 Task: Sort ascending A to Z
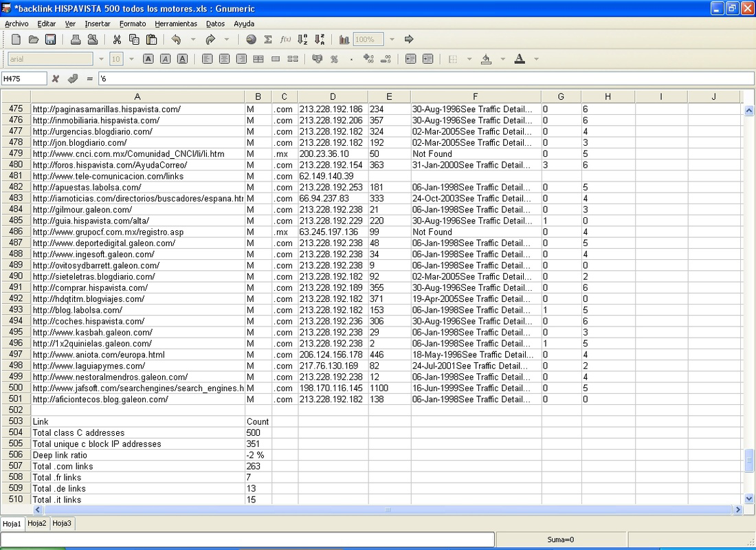302,40
